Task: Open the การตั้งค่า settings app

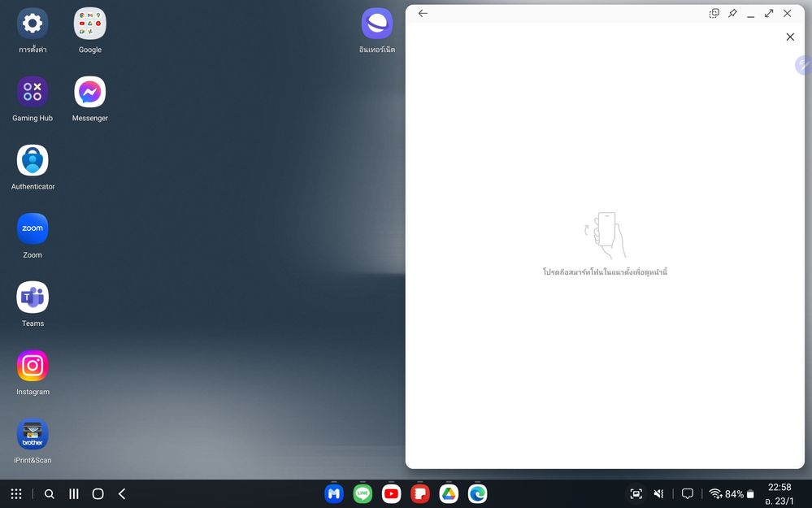Action: pyautogui.click(x=33, y=24)
